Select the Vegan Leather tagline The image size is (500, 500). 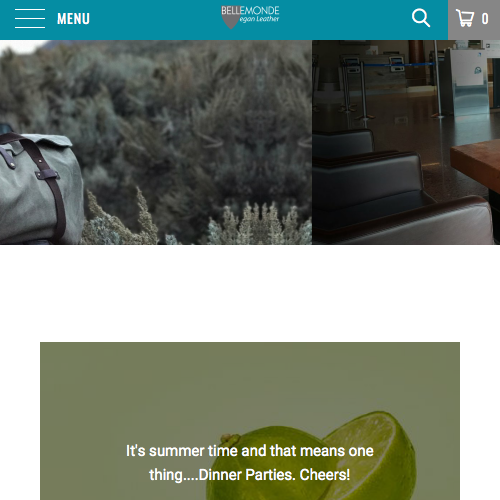(259, 19)
